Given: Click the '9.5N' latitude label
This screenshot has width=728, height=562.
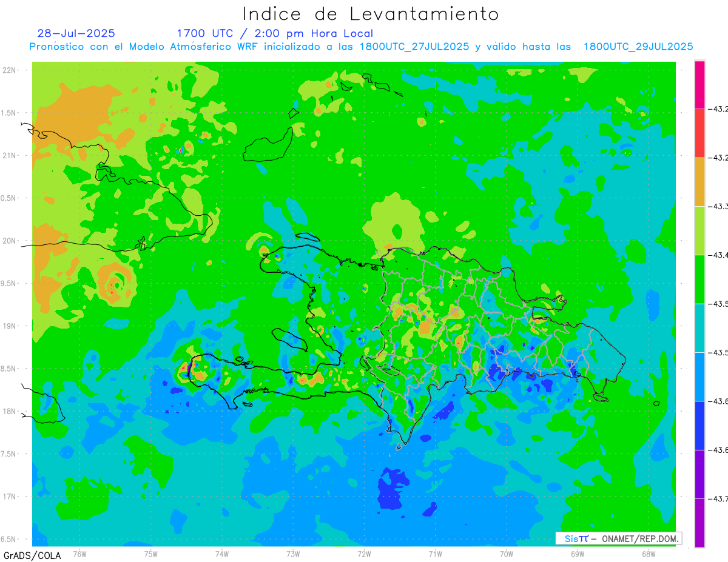Looking at the screenshot, I should pos(8,283).
